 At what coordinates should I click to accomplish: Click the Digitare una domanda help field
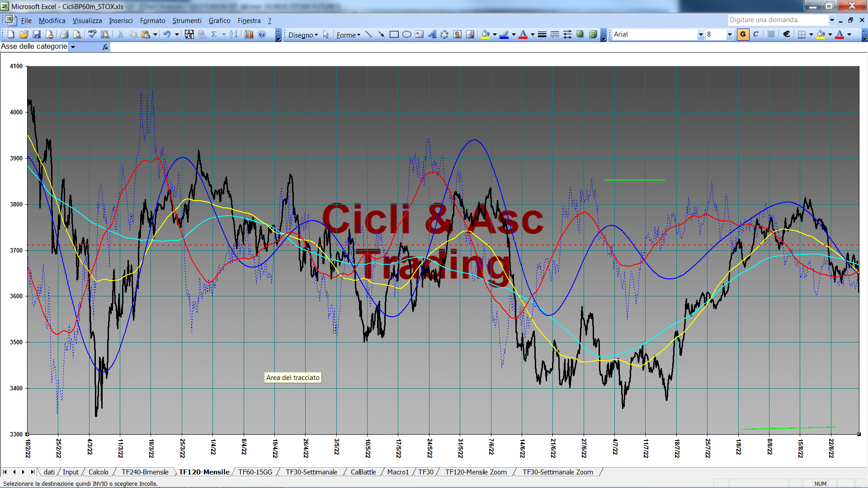click(778, 20)
